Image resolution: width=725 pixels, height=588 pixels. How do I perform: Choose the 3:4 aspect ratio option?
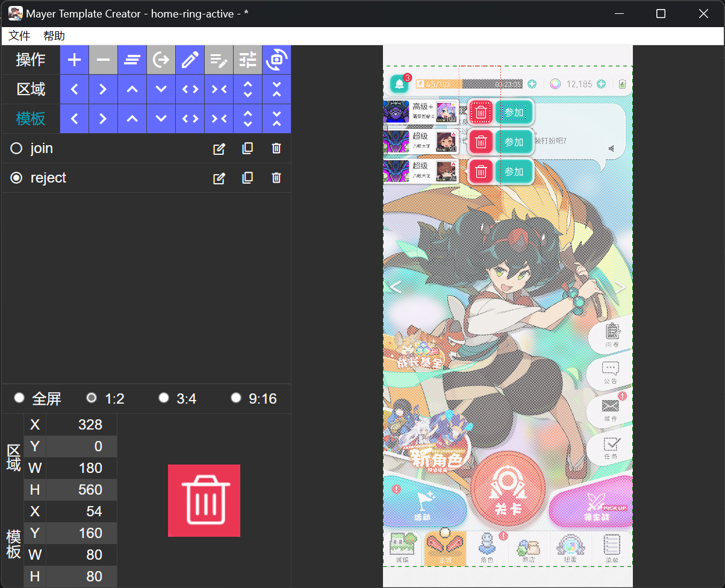pos(163,398)
